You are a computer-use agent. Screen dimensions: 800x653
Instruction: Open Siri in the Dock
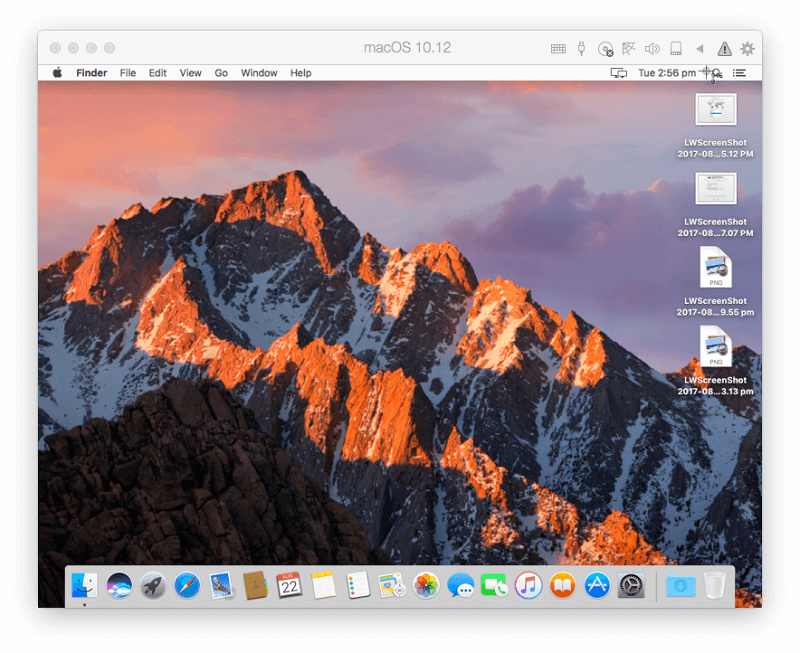pyautogui.click(x=119, y=585)
